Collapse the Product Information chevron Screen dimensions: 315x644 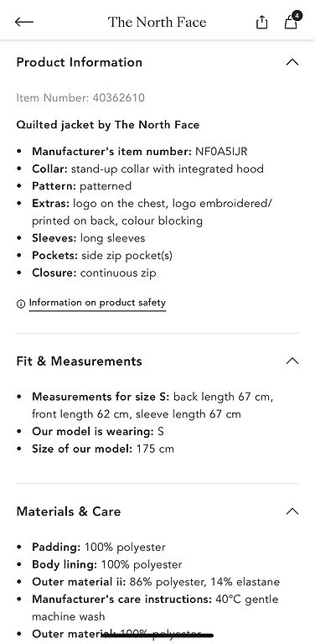coord(292,62)
